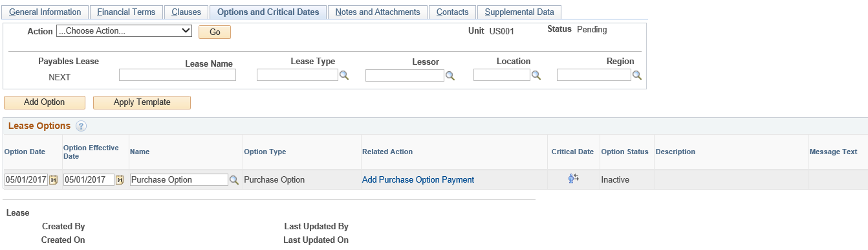Click the Critical Date icon in option row

pos(573,179)
